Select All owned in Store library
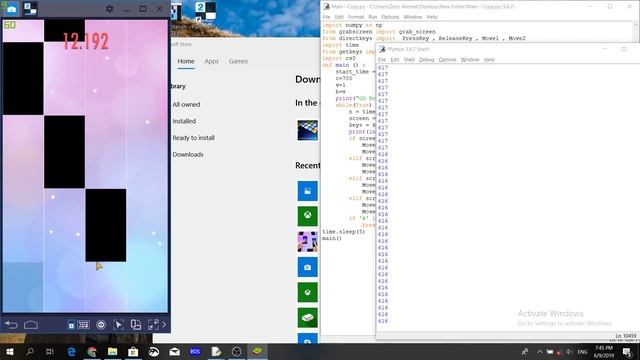Screen dimensions: 640x360 [186, 104]
